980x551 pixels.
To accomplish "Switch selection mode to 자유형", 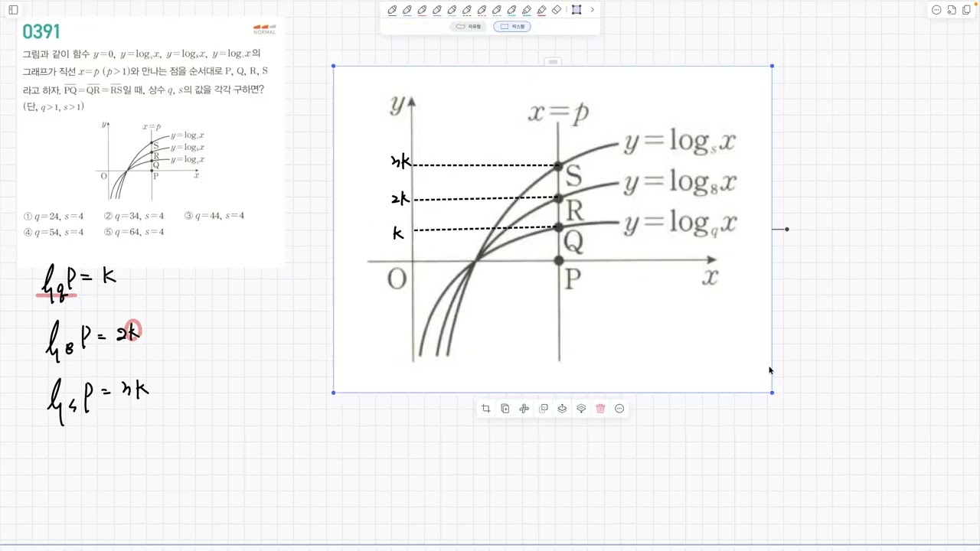I will (x=469, y=27).
